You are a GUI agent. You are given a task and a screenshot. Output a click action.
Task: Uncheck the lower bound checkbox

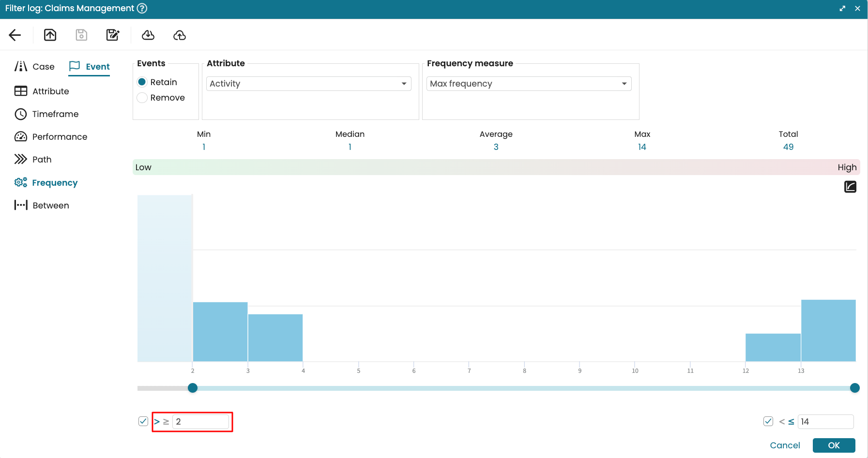click(x=143, y=421)
